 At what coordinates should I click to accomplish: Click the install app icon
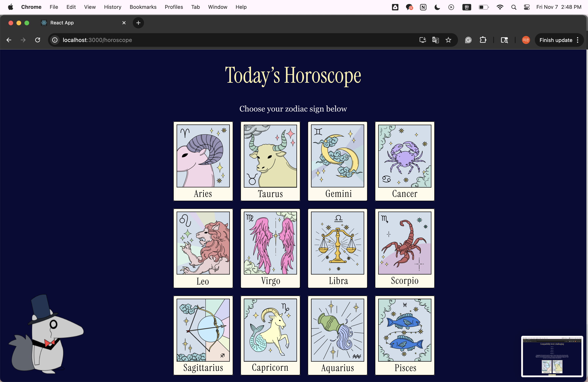[x=422, y=40]
